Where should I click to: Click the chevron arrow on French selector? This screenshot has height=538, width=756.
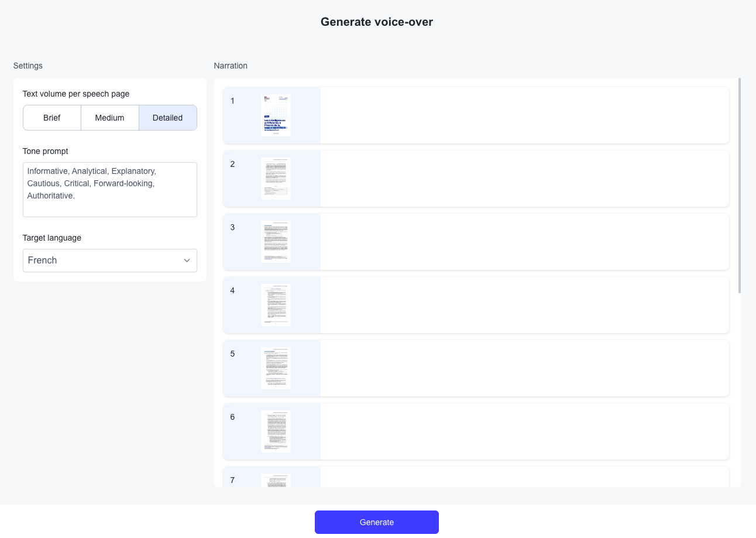[187, 261]
